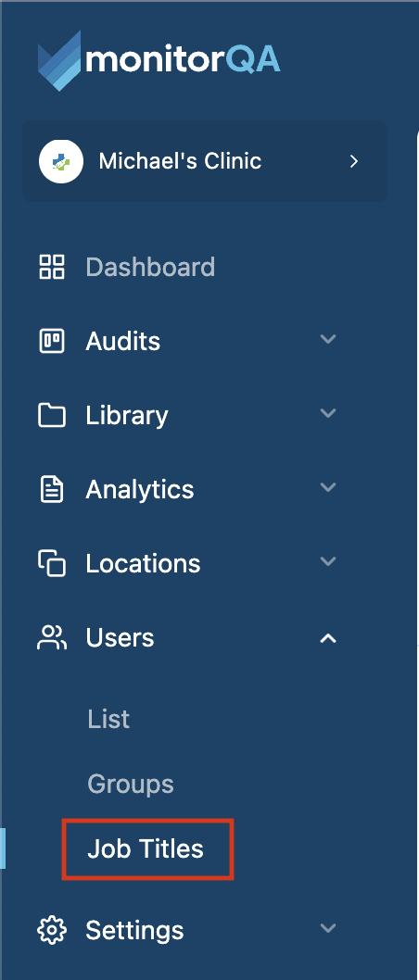The height and width of the screenshot is (980, 419).
Task: Click the monitorQA logo
Action: point(159,60)
